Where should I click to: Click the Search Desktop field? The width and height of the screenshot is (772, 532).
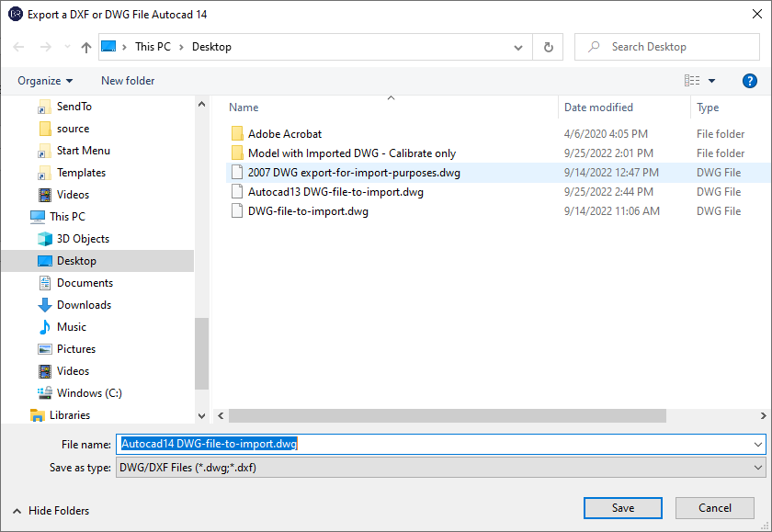pos(675,47)
